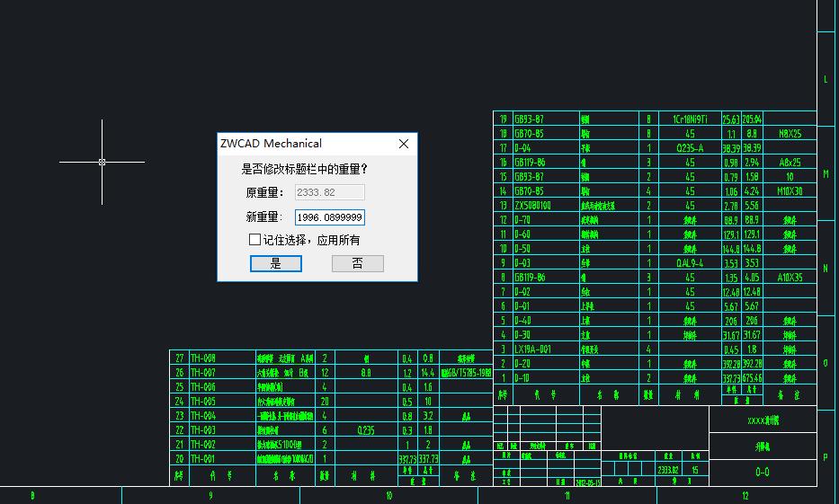Screen dimensions: 839x504
Task: Pick the LX19A-001 code in row 3
Action: (532, 349)
